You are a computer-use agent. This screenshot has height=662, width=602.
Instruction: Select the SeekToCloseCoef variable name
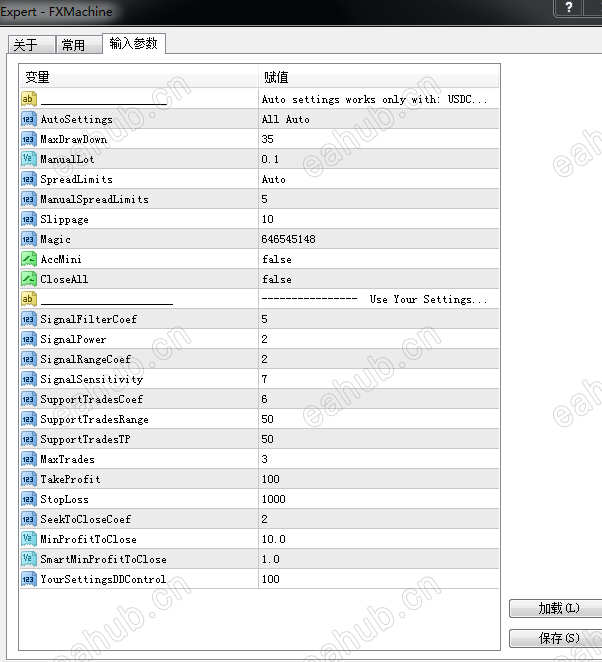tap(85, 519)
